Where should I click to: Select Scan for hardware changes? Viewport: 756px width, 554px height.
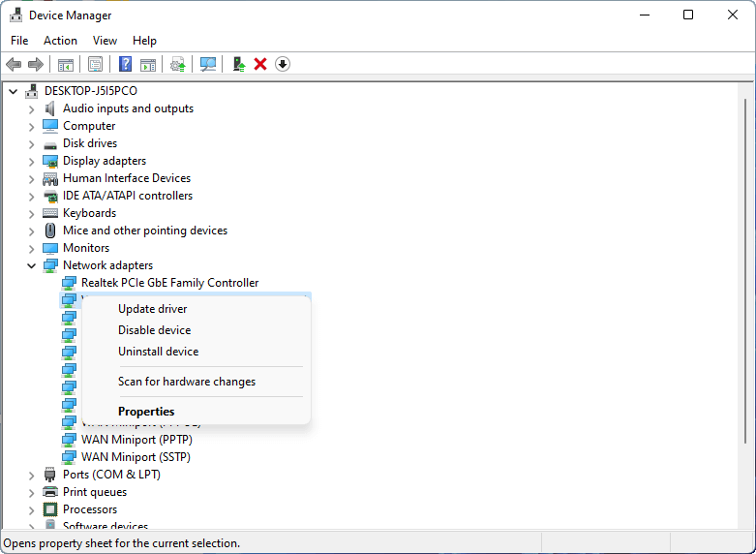click(197, 382)
